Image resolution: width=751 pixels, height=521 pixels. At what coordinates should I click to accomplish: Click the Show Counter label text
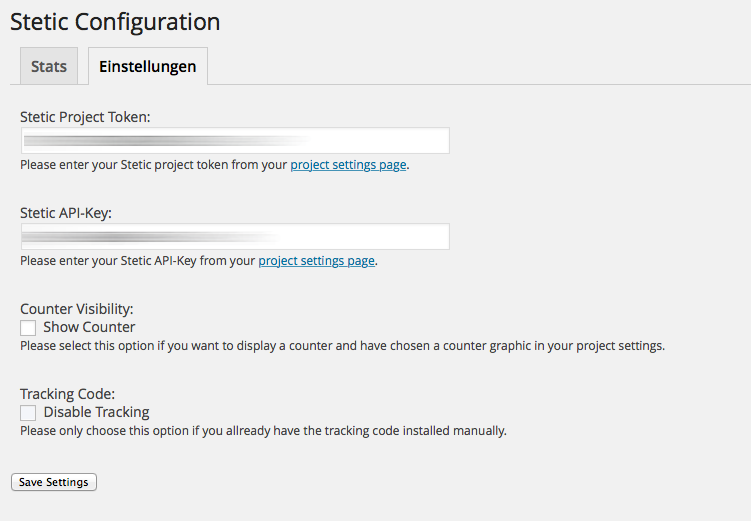pos(89,327)
